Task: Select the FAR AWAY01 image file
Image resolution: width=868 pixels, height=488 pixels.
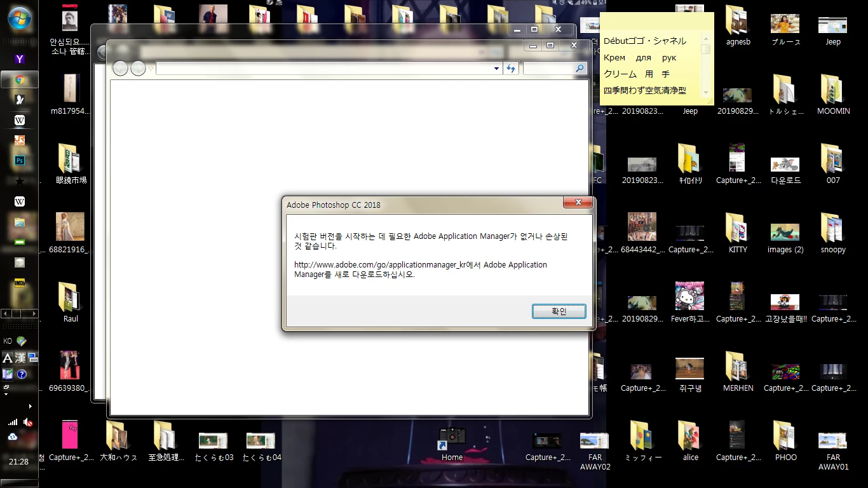Action: click(833, 451)
